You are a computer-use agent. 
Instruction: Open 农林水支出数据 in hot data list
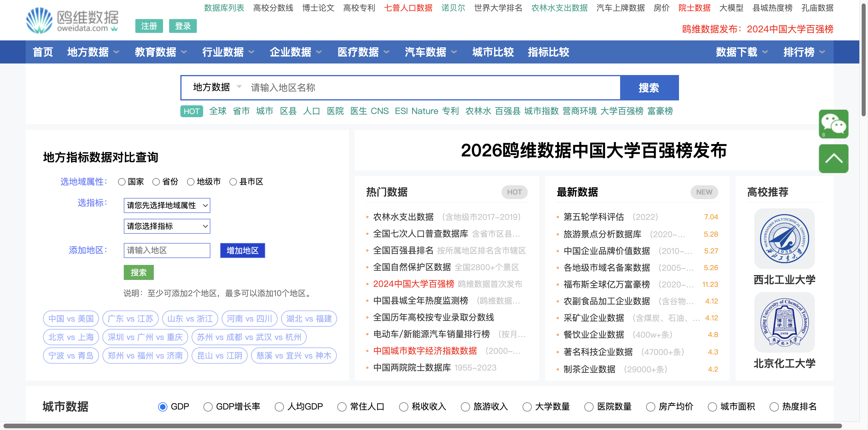[403, 217]
